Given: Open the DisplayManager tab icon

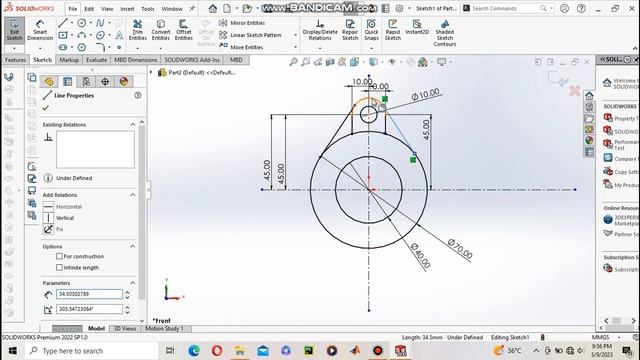Looking at the screenshot, I should pos(124,82).
